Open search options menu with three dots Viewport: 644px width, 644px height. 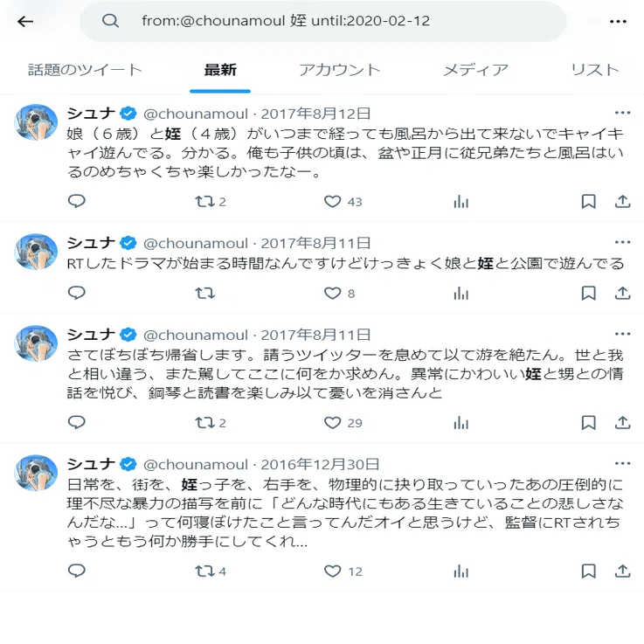[x=618, y=21]
